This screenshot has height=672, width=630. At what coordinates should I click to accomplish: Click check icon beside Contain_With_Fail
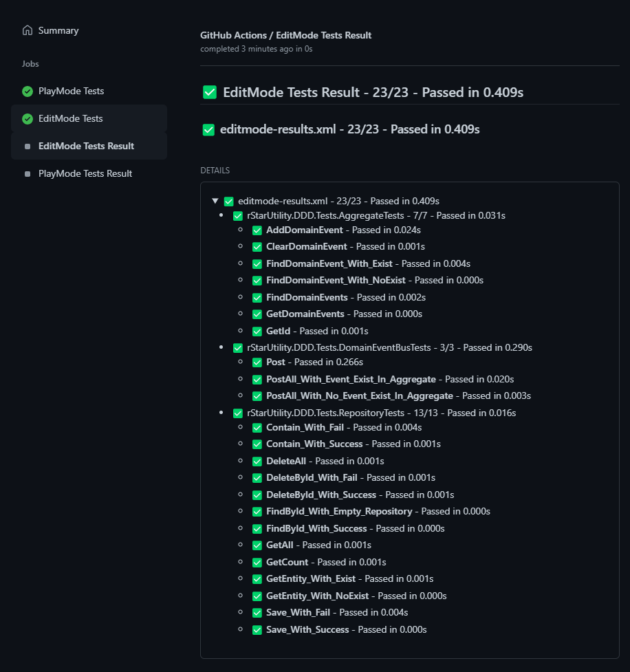tap(257, 428)
